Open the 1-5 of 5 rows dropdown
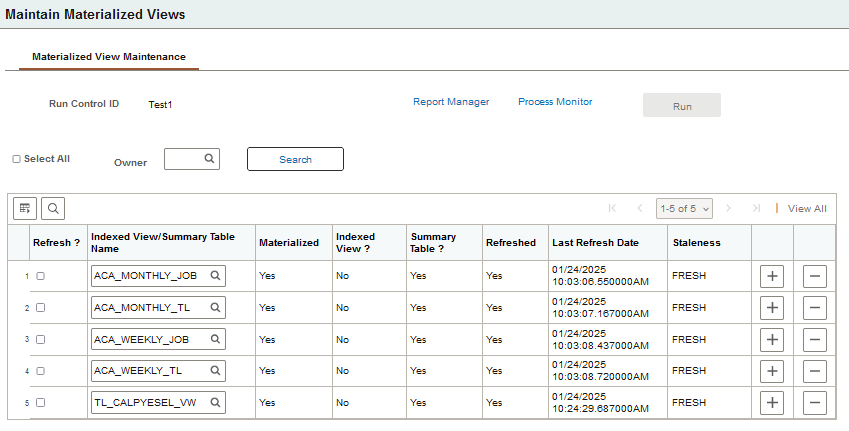The height and width of the screenshot is (431, 849). pyautogui.click(x=684, y=208)
